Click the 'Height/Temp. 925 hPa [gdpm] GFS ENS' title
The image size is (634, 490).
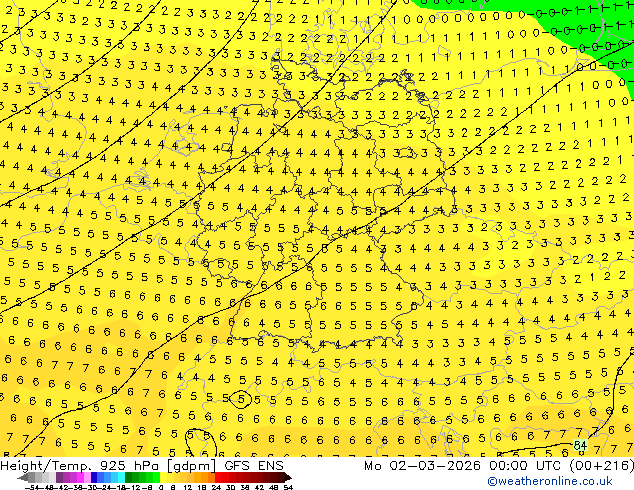(x=142, y=466)
